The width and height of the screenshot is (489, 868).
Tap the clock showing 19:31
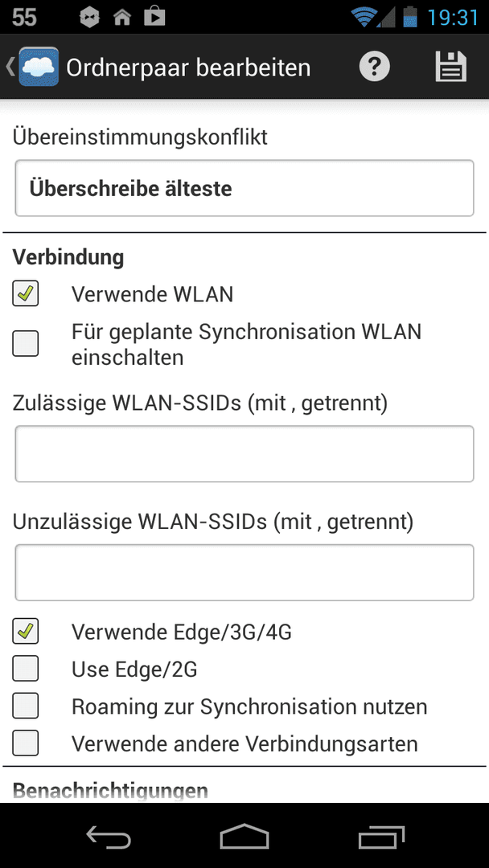(x=453, y=18)
